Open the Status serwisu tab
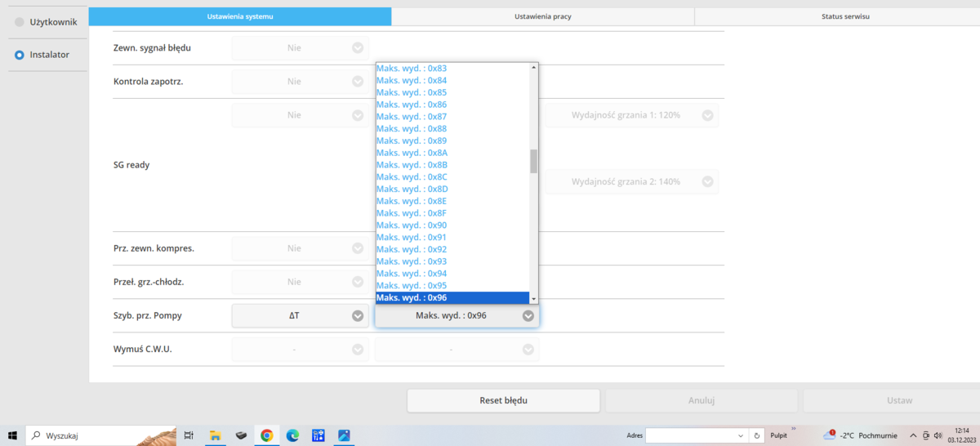The width and height of the screenshot is (980, 446). [x=844, y=16]
